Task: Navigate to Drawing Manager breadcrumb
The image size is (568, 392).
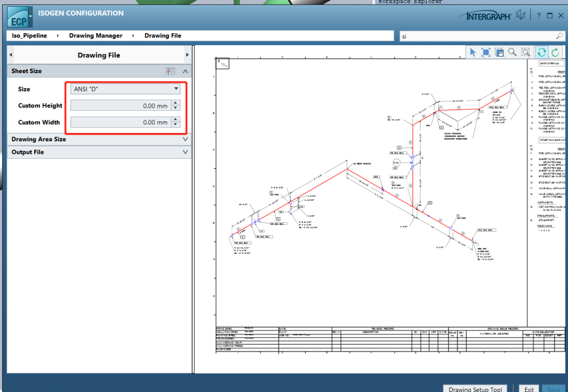Action: [x=96, y=36]
